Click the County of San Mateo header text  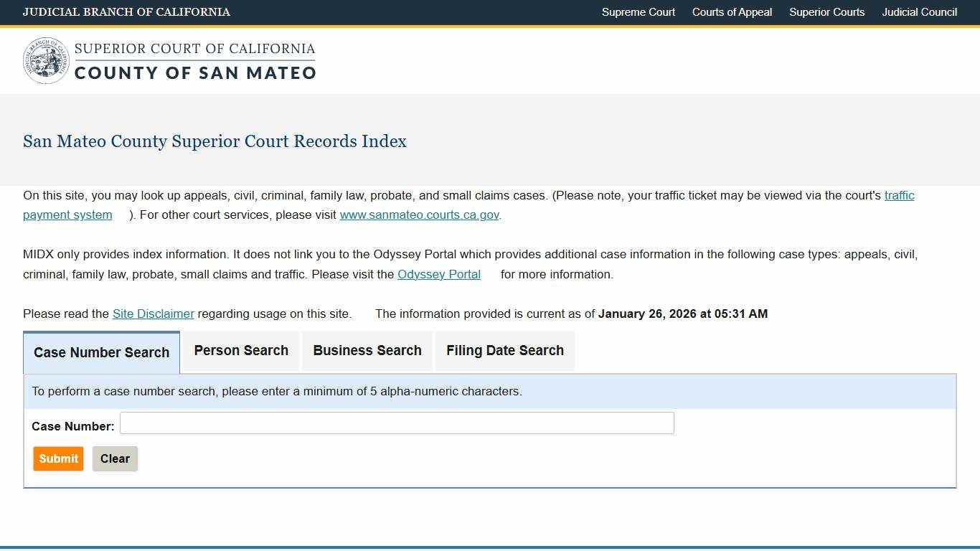click(x=194, y=72)
